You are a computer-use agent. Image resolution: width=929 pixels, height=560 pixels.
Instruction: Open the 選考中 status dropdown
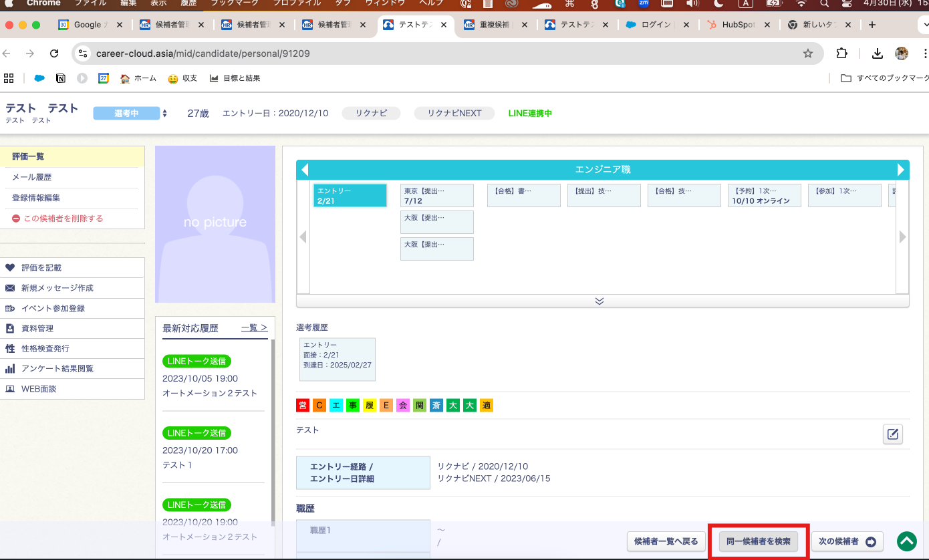pos(130,114)
